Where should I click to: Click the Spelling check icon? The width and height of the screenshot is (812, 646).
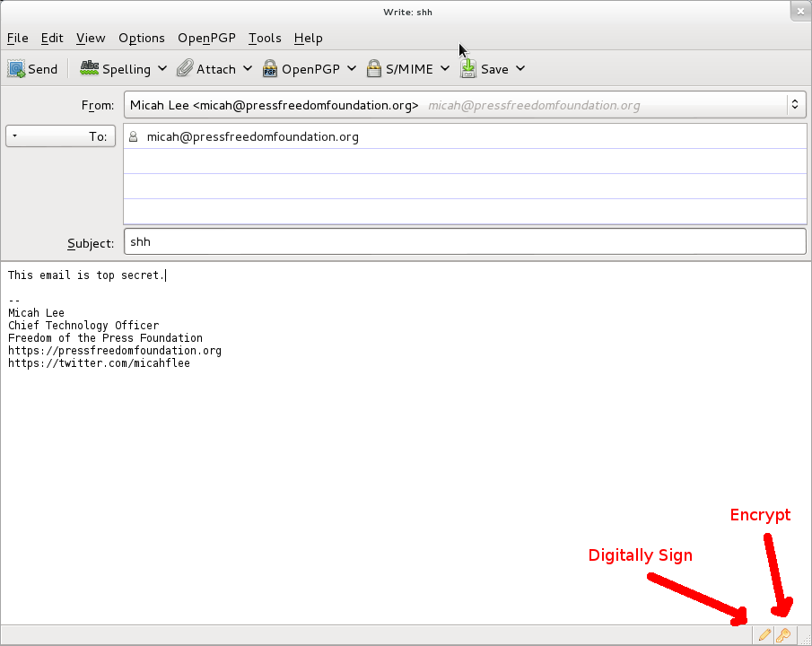pos(89,68)
